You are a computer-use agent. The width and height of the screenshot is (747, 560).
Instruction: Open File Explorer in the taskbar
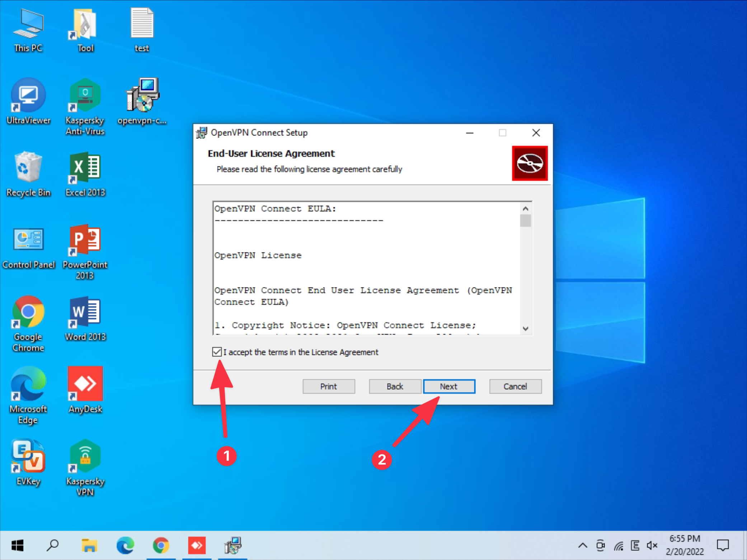tap(89, 545)
